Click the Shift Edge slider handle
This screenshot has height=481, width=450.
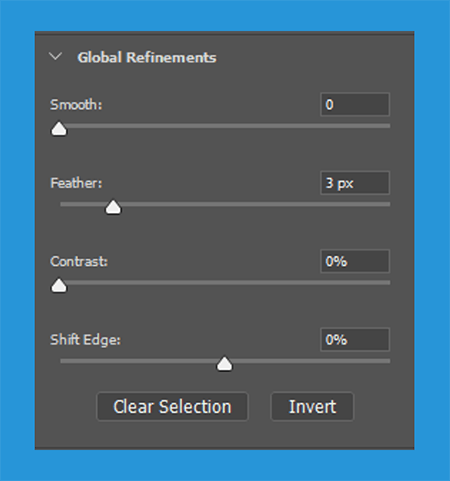(x=225, y=364)
